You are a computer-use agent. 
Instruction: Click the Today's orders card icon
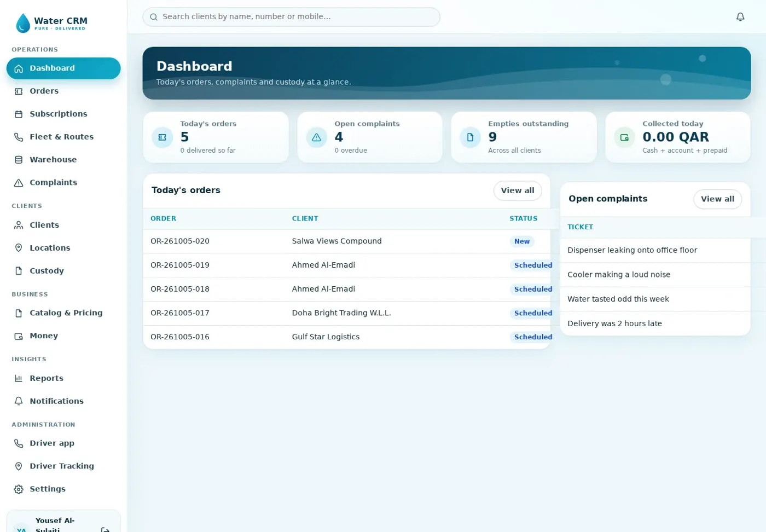click(162, 137)
